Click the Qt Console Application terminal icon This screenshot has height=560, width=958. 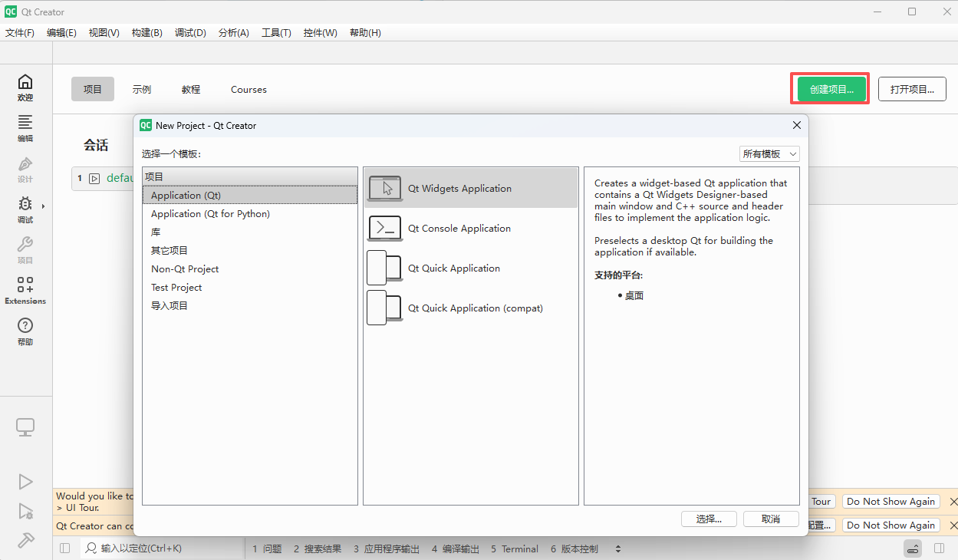tap(385, 228)
